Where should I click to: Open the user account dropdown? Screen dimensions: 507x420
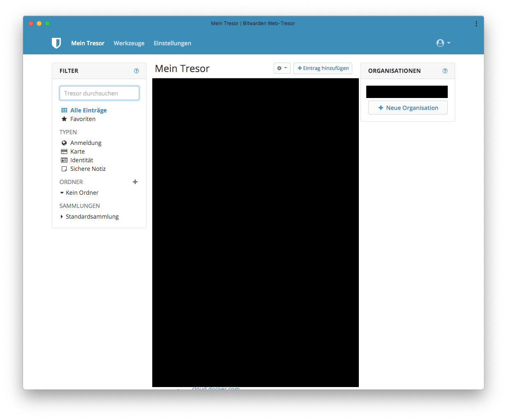443,43
